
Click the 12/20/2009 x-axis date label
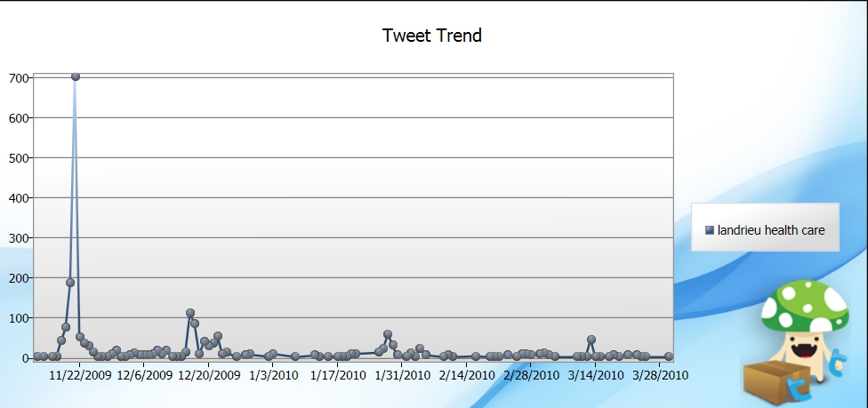(x=209, y=375)
